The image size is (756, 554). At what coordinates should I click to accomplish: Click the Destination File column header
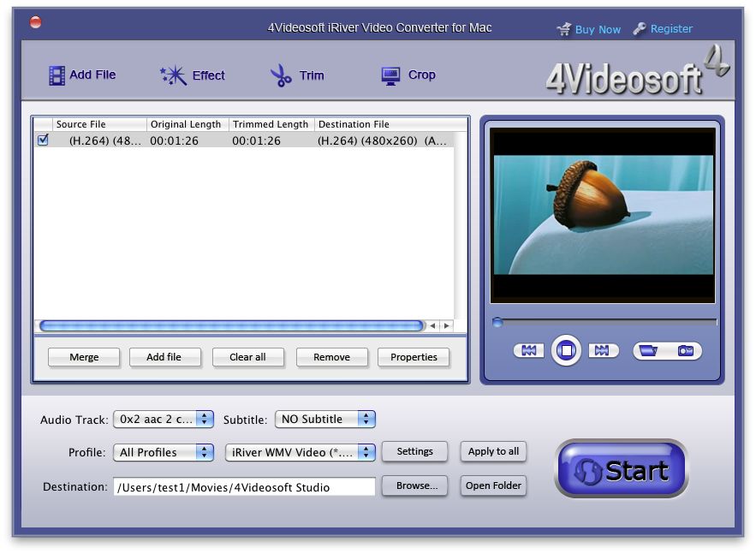(x=390, y=124)
